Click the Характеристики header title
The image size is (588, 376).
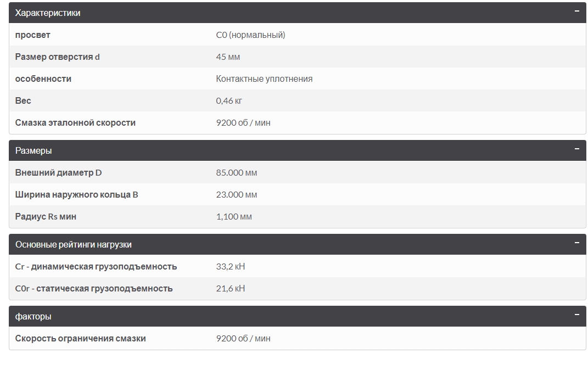click(x=48, y=13)
